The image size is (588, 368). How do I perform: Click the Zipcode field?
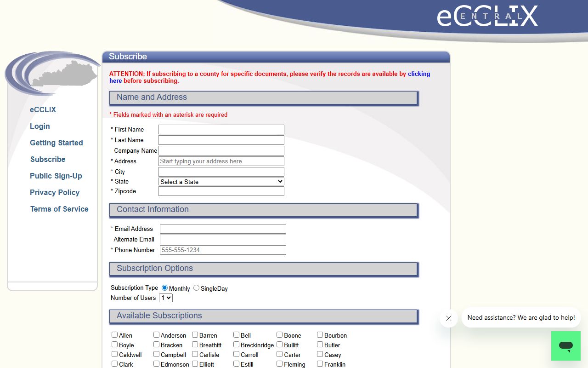point(221,191)
